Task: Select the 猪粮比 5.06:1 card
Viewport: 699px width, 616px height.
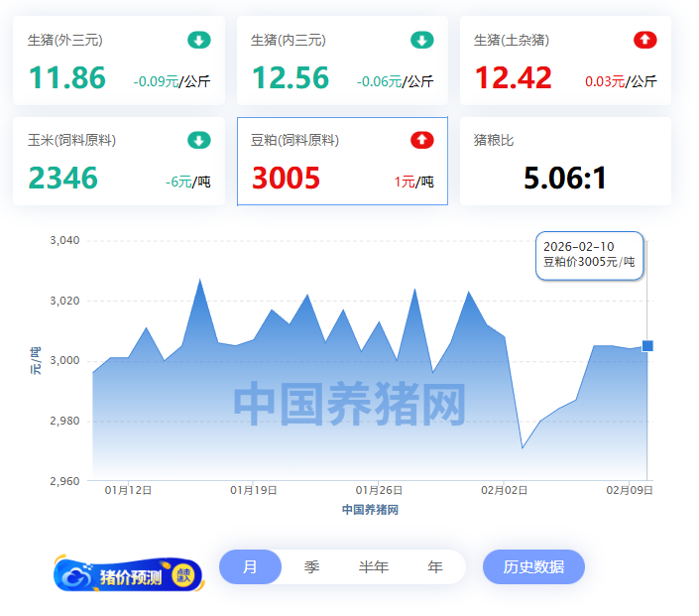Action: point(565,162)
